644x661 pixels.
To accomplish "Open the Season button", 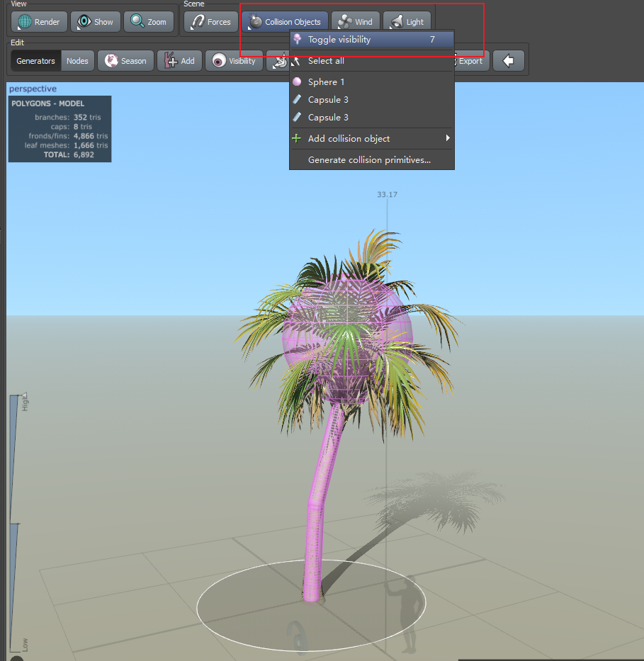I will click(x=125, y=61).
